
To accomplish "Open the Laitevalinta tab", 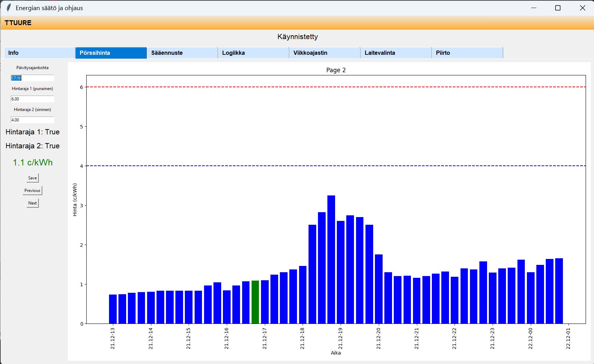I will click(396, 53).
